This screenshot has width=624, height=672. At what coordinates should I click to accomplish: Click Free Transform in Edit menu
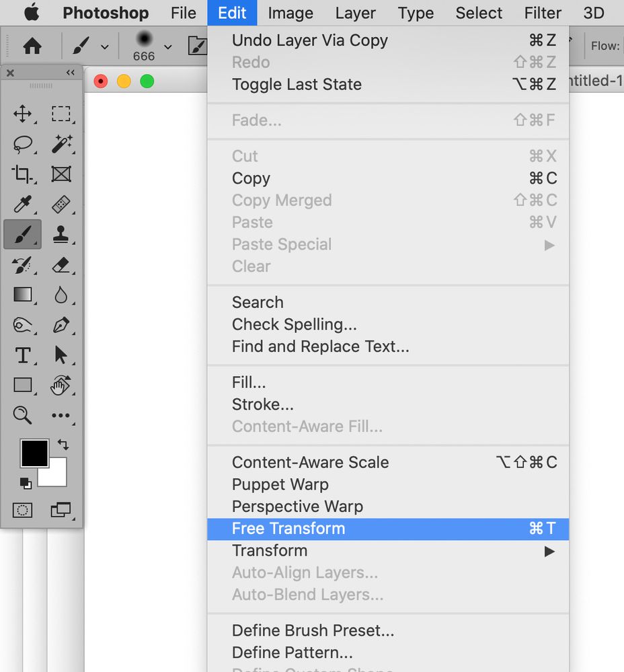pyautogui.click(x=288, y=529)
